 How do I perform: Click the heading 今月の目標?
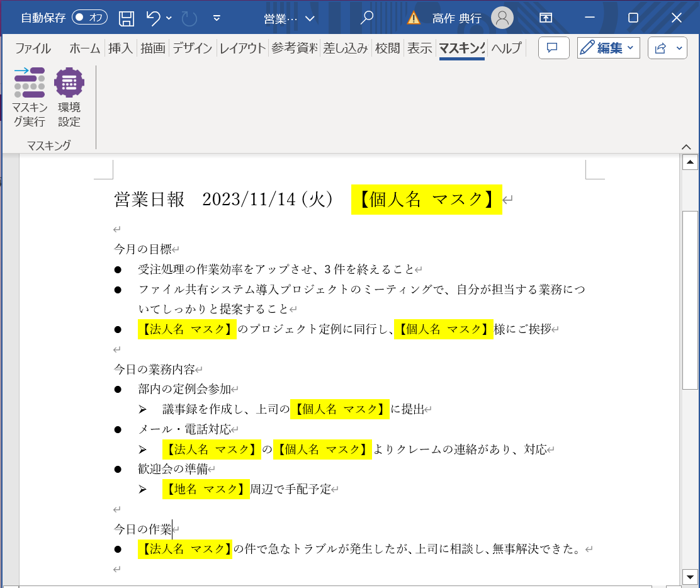(143, 249)
